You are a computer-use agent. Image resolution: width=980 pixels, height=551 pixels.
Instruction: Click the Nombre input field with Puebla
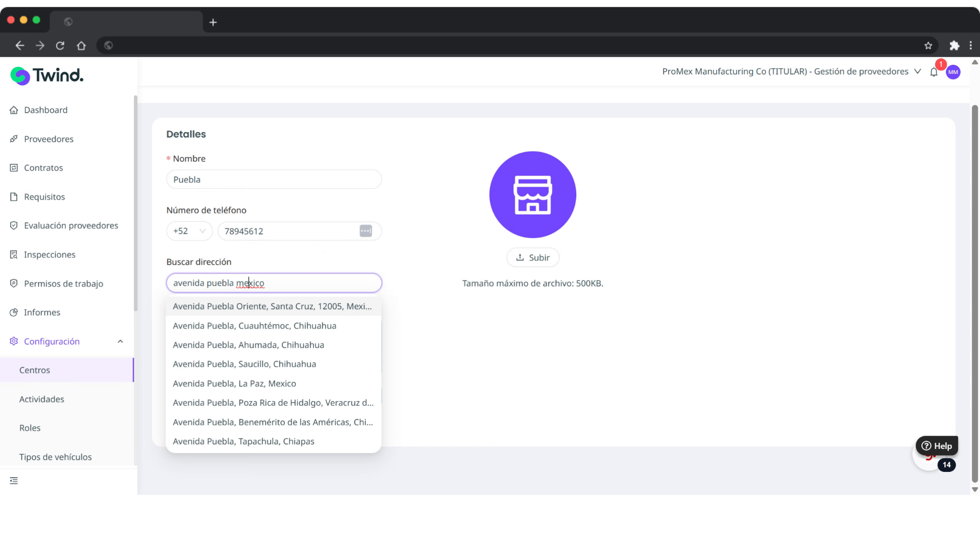[274, 180]
